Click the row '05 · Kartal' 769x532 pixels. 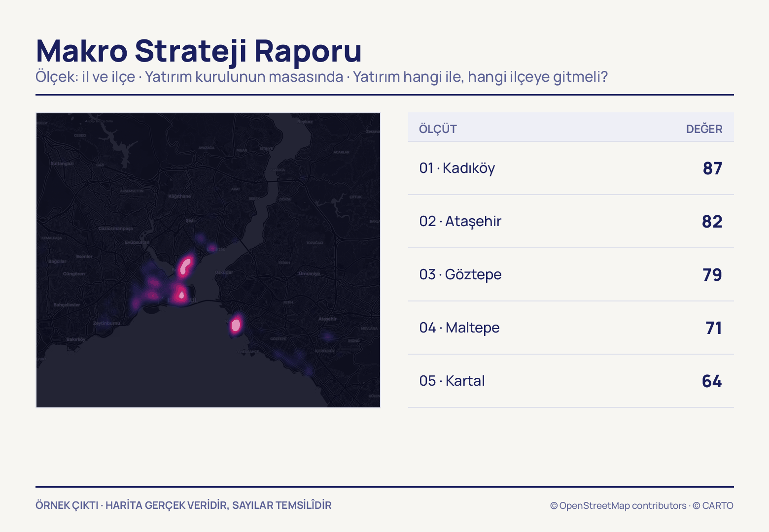tap(571, 381)
